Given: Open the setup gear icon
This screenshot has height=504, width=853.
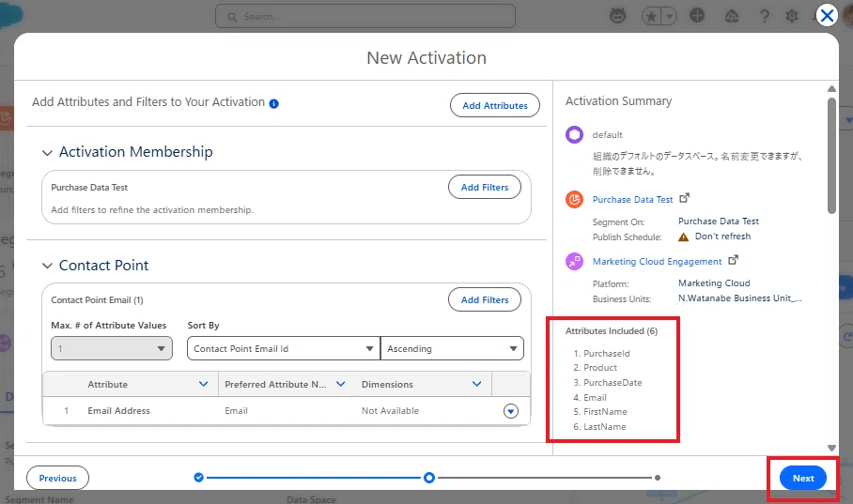Looking at the screenshot, I should [792, 16].
